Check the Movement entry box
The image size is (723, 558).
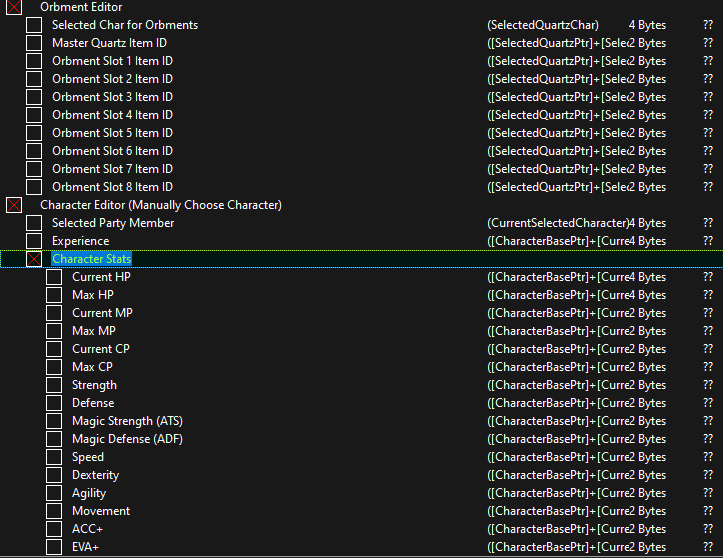point(54,511)
